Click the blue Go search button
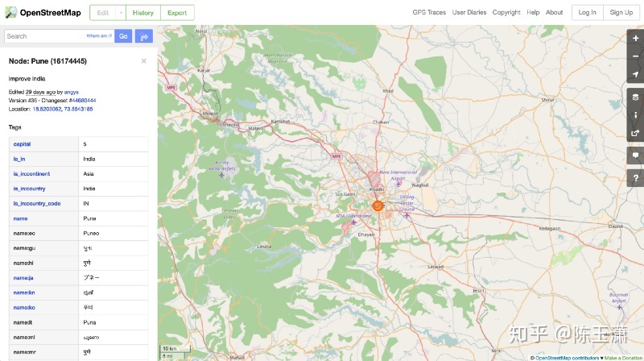 (123, 36)
